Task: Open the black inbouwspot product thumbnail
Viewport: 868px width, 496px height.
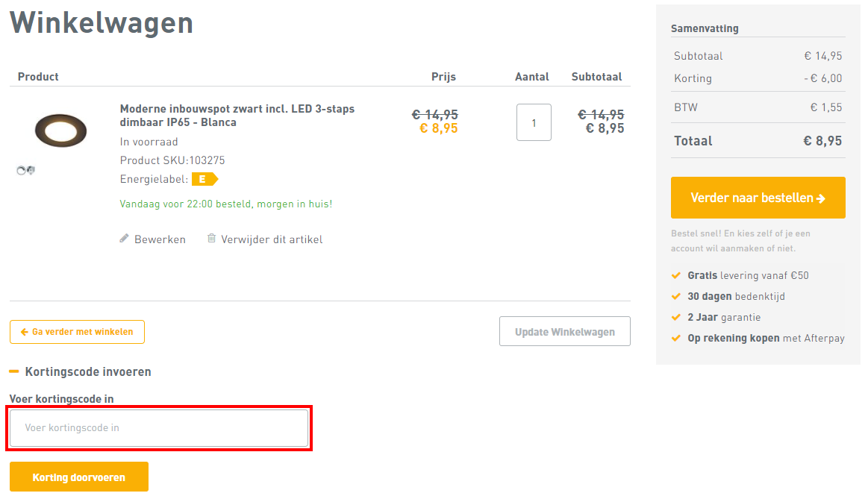Action: [x=60, y=129]
